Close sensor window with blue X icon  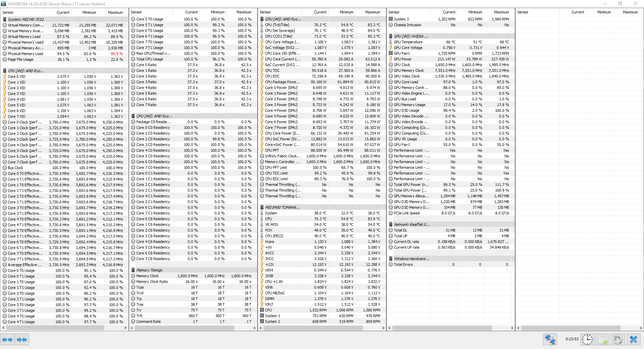(x=633, y=340)
